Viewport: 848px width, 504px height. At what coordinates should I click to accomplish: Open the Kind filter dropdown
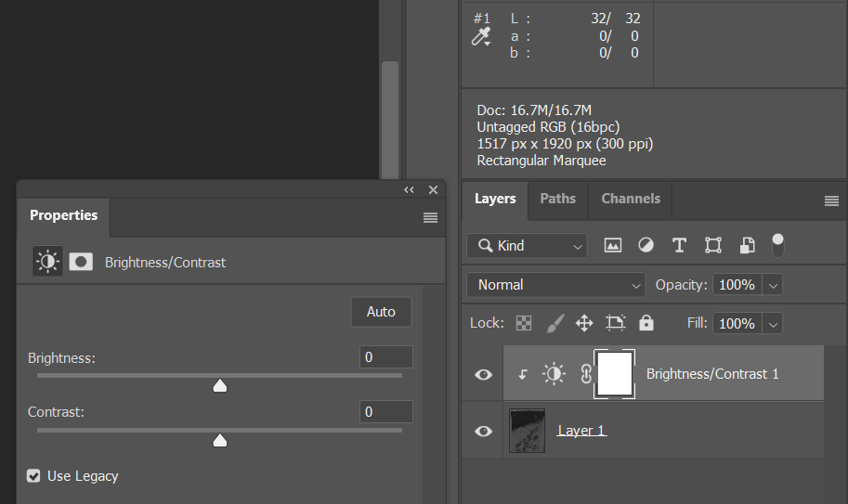(527, 246)
